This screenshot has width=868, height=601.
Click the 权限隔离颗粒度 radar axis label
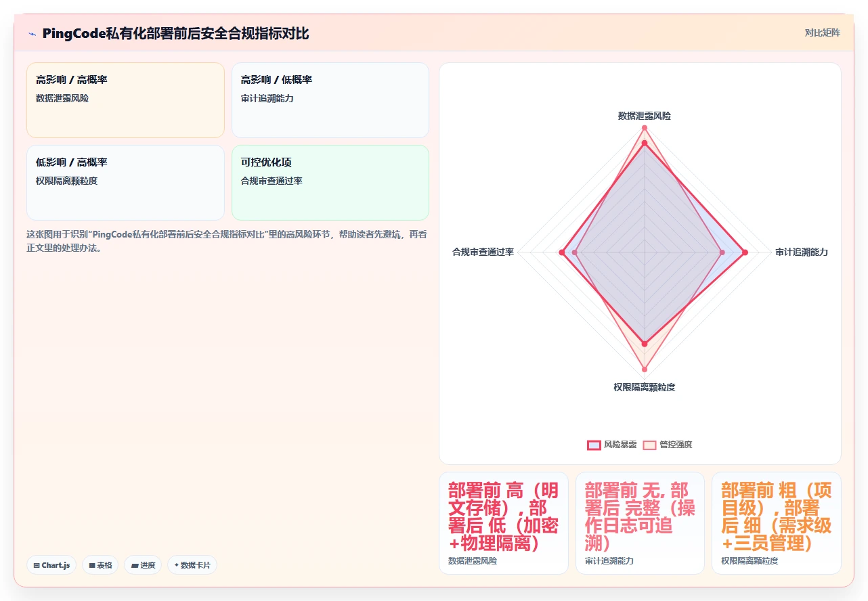645,387
